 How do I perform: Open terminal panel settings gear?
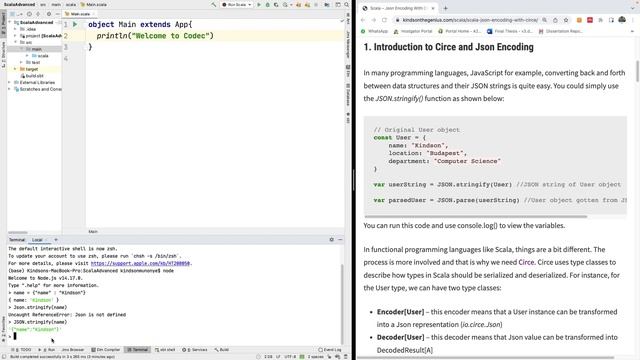click(x=331, y=240)
